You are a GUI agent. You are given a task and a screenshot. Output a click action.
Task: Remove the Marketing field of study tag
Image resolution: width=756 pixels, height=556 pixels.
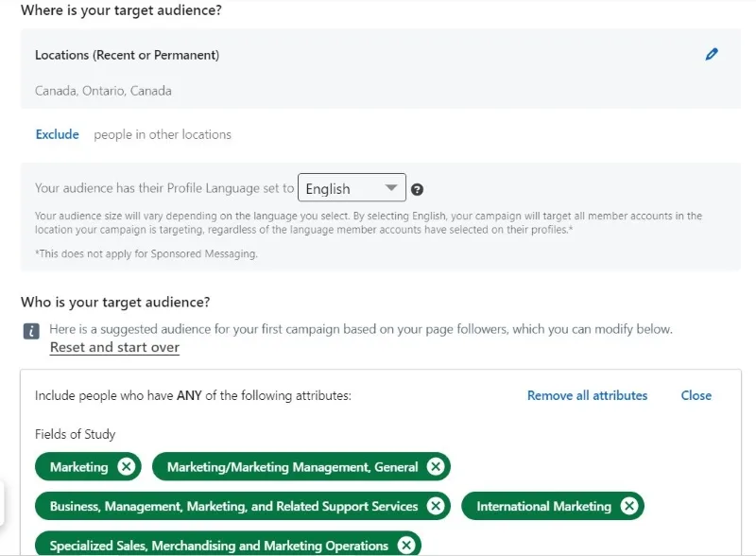127,467
